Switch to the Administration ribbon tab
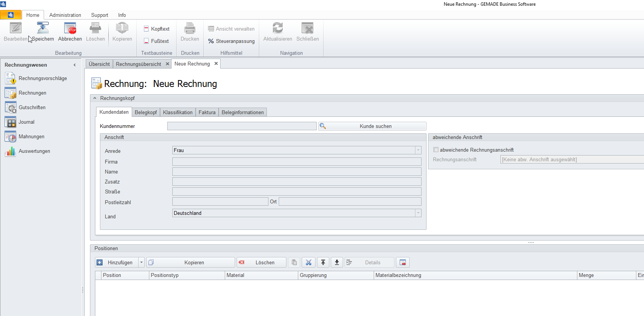Viewport: 644px width, 316px height. click(65, 15)
